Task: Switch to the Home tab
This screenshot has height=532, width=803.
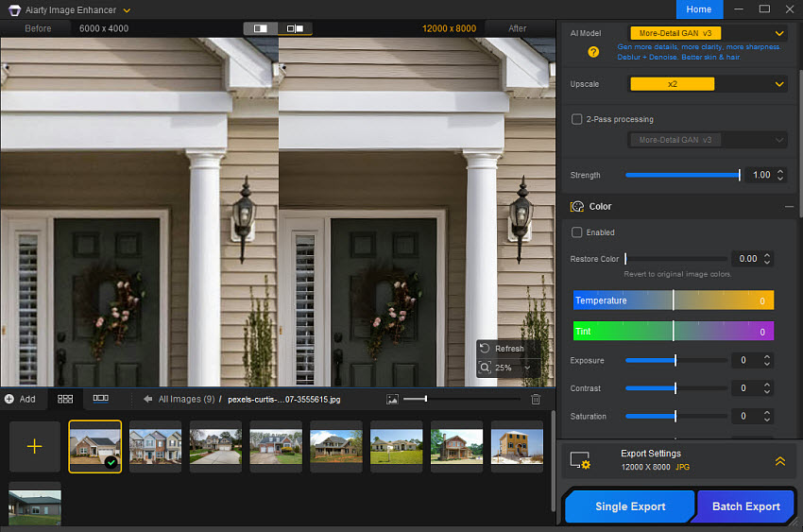Action: 699,9
